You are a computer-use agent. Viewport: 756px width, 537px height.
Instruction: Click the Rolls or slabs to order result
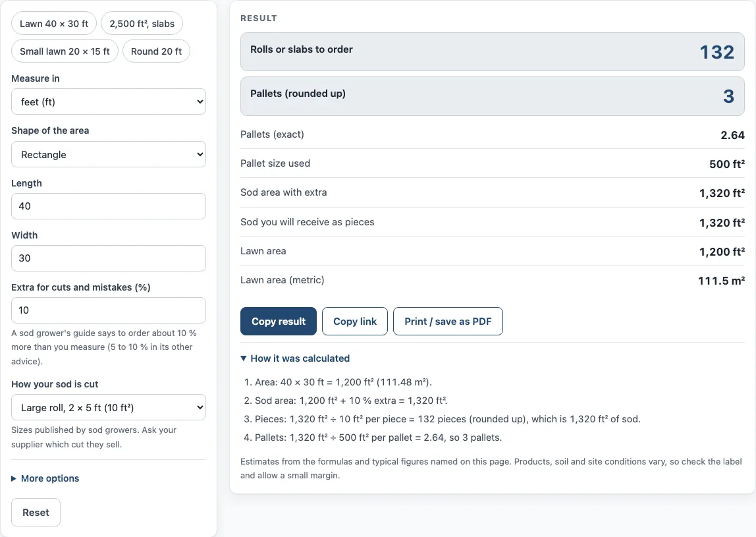[x=493, y=51]
